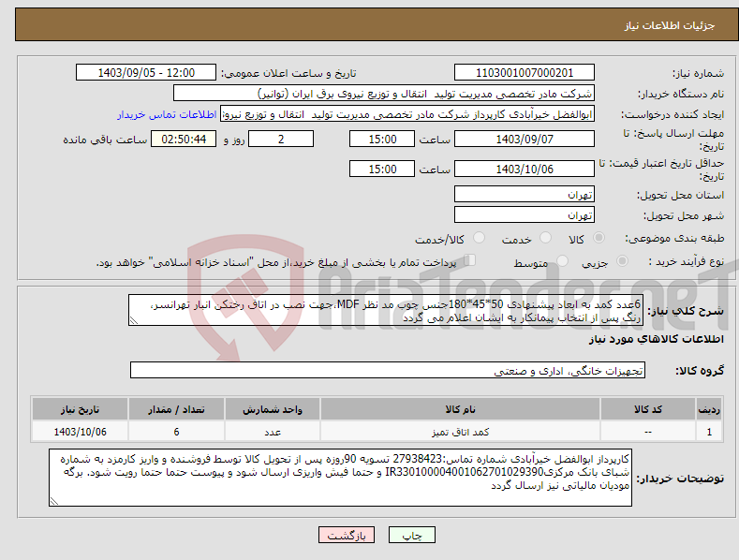The height and width of the screenshot is (560, 739).
Task: Click the اطلاعات کالاهای مورد نیاز section heading
Action: point(656,339)
